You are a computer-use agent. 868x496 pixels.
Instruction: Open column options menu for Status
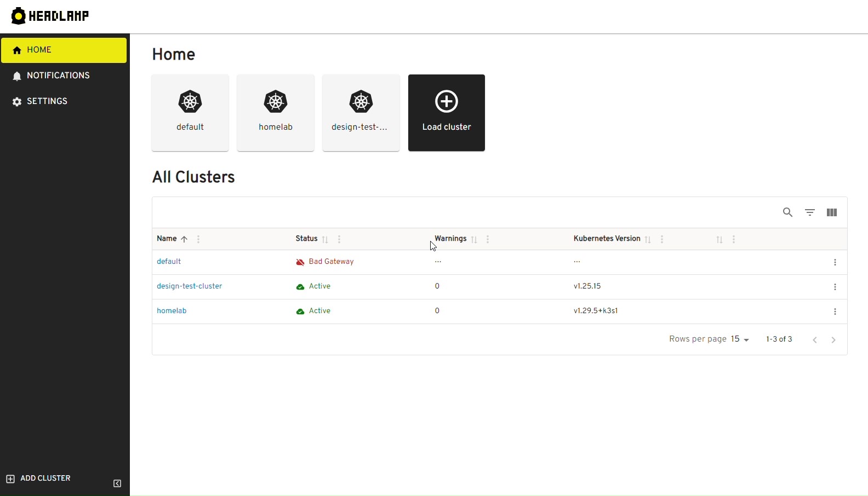[x=340, y=240]
